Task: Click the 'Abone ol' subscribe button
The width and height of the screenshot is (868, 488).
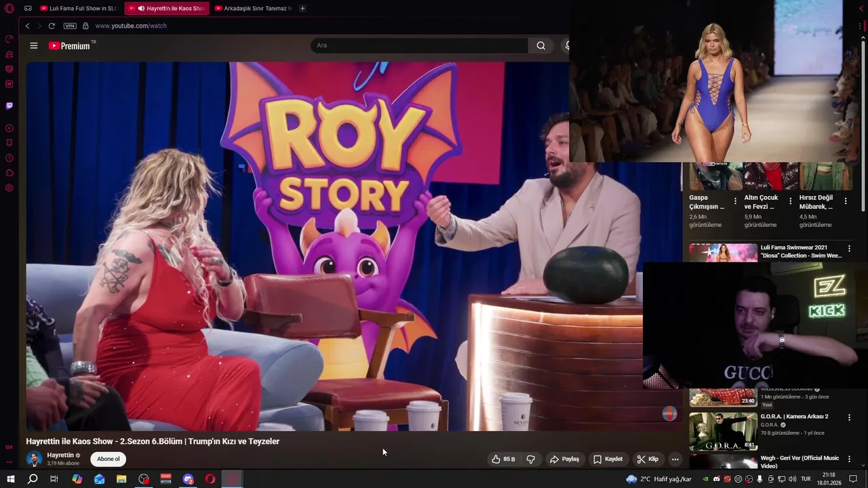Action: point(108,459)
